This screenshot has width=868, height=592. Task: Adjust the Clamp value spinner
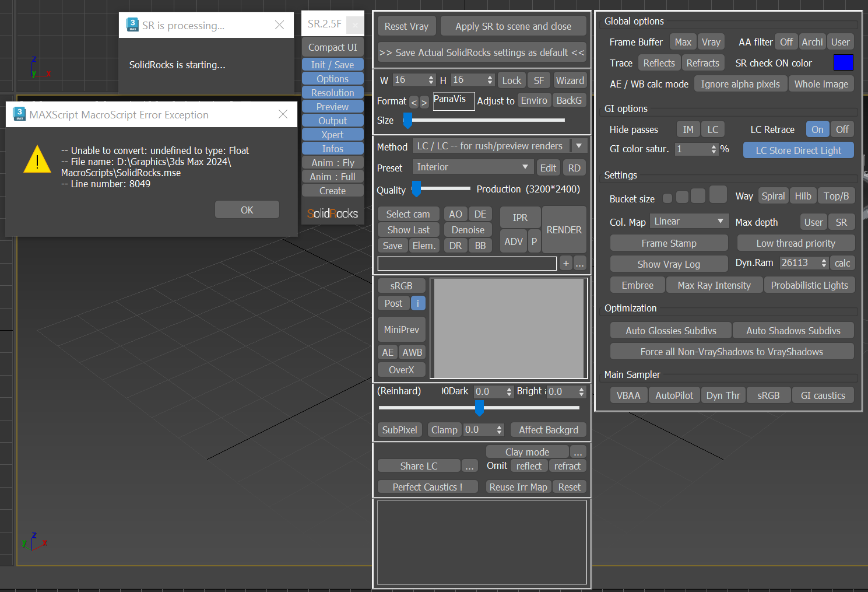(x=499, y=430)
